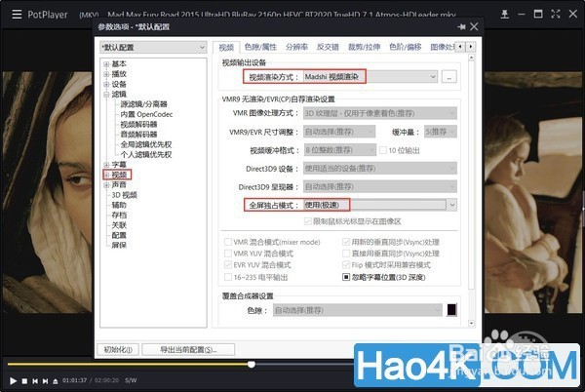
Task: Collapse the 滤镜 tree node
Action: click(x=106, y=95)
